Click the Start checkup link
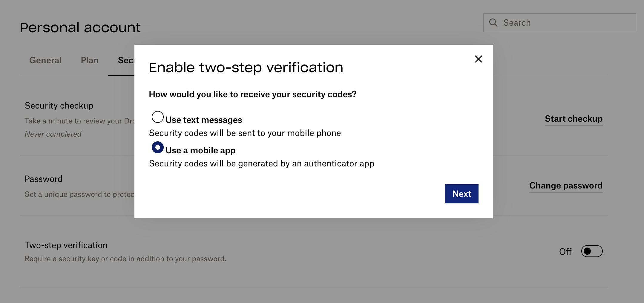Viewport: 644px width, 303px height. (574, 119)
